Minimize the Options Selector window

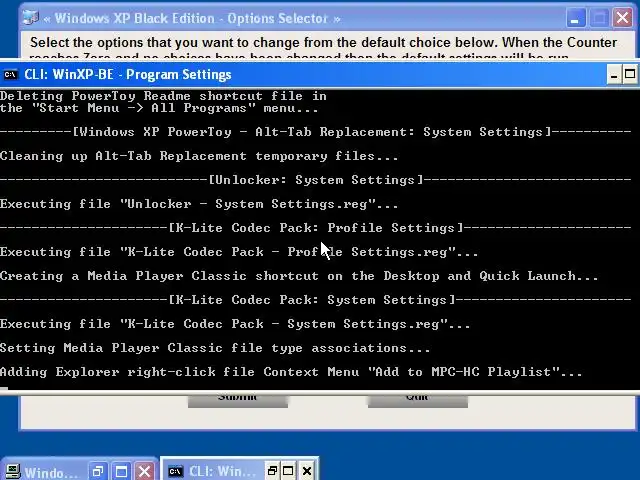pos(575,18)
